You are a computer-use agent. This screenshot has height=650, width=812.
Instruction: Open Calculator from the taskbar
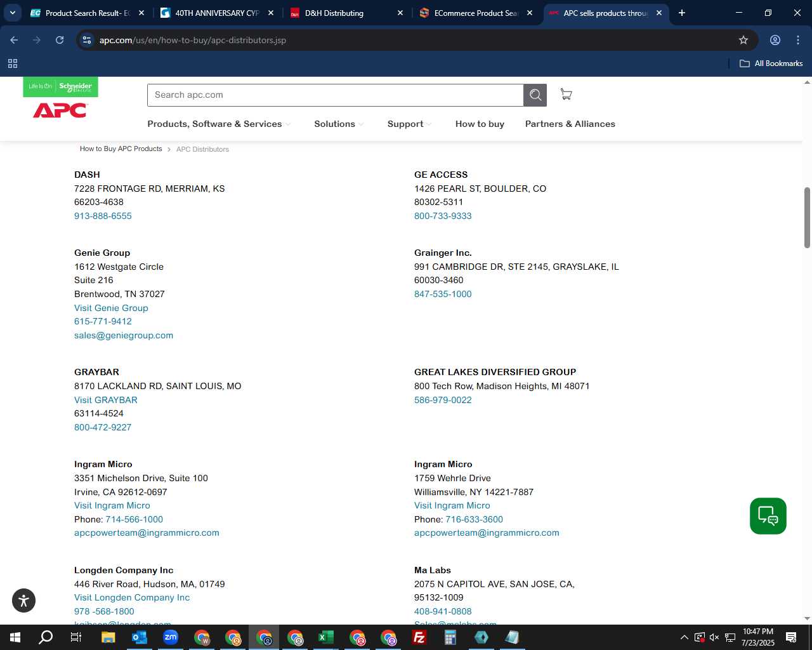pos(450,637)
